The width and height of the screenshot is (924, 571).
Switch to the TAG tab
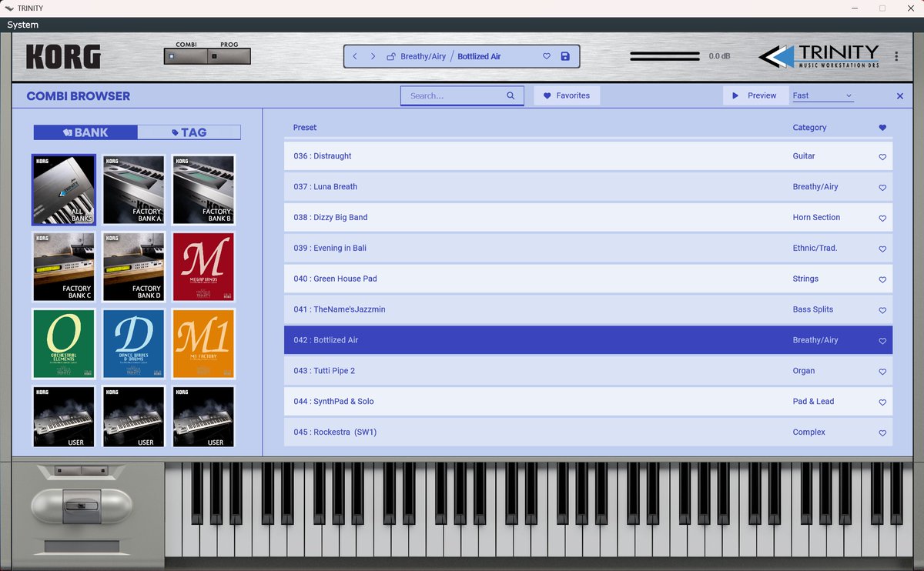point(189,132)
